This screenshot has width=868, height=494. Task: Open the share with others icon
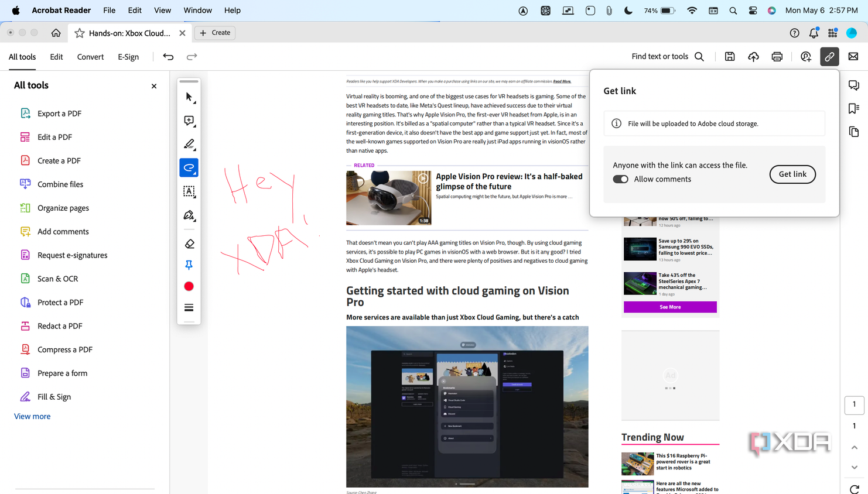coord(806,57)
